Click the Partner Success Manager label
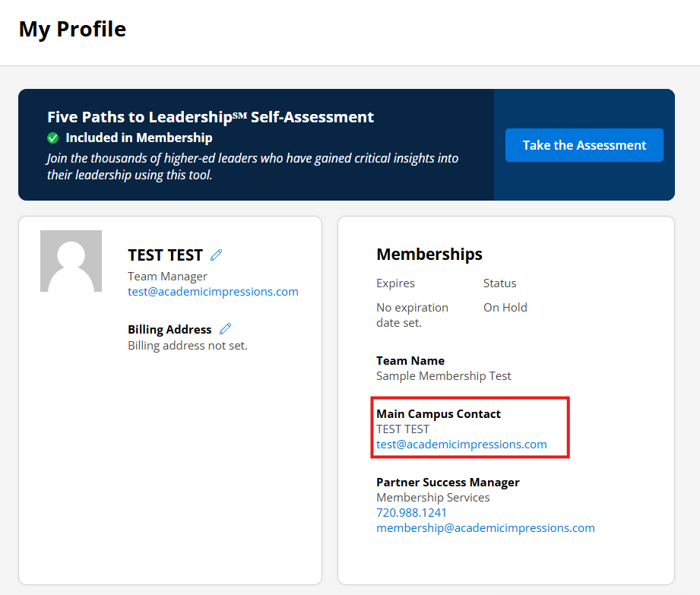 448,483
